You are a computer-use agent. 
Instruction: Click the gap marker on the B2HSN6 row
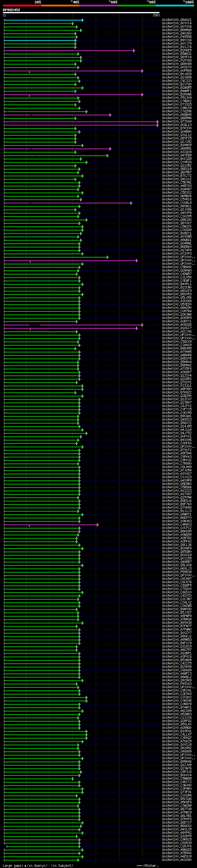pyautogui.click(x=29, y=96)
